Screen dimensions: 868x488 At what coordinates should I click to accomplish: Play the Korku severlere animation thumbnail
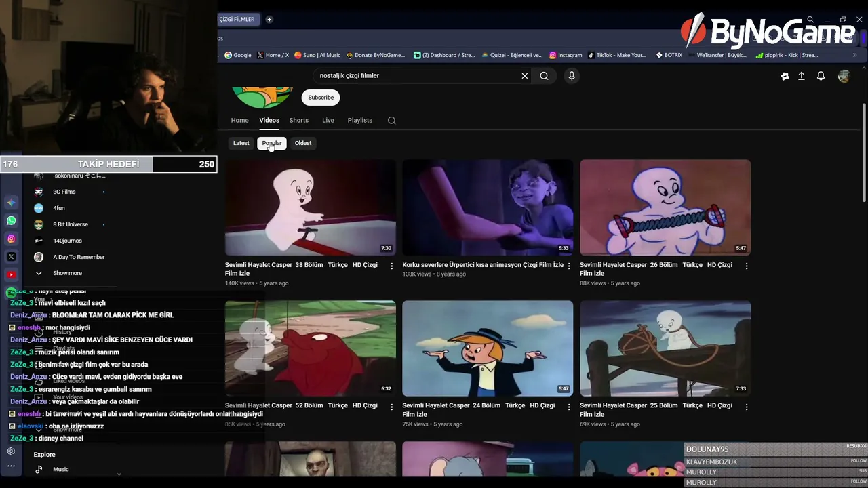[488, 207]
